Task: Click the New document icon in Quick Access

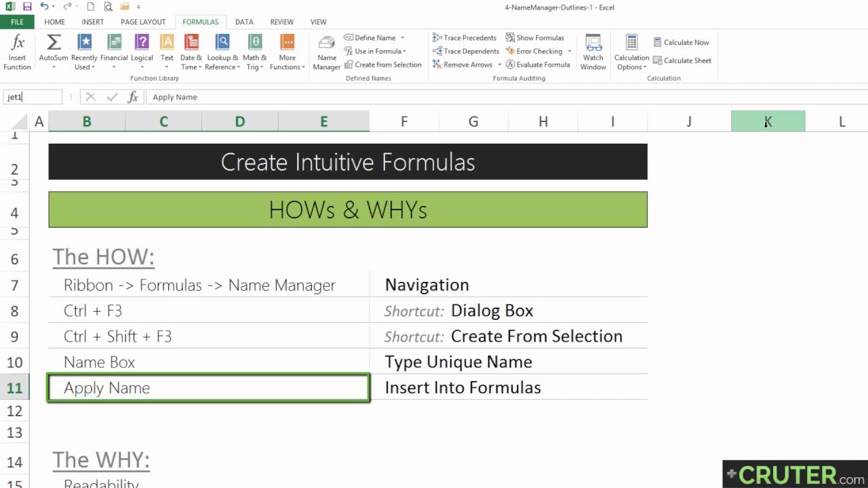Action: click(91, 7)
